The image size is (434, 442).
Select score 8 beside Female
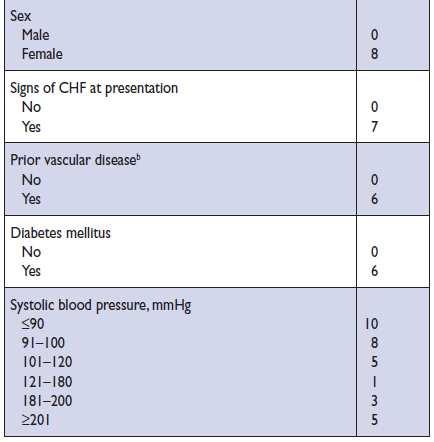pos(374,54)
